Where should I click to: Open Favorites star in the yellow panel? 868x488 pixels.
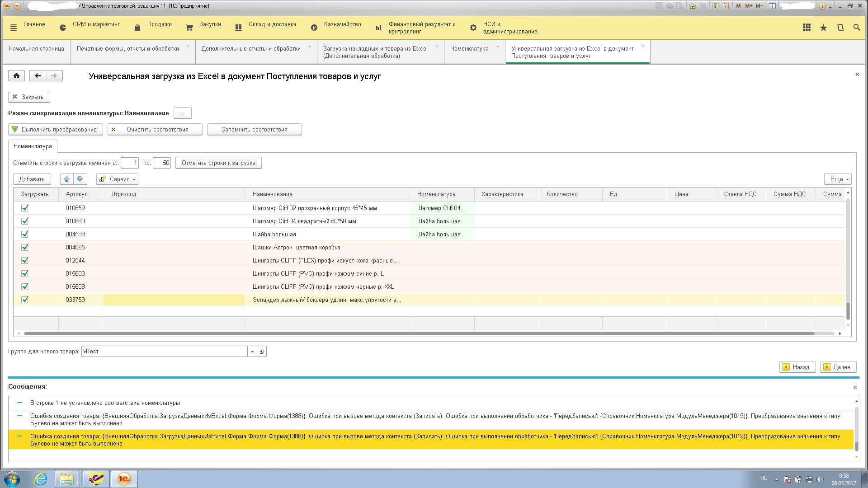point(823,28)
